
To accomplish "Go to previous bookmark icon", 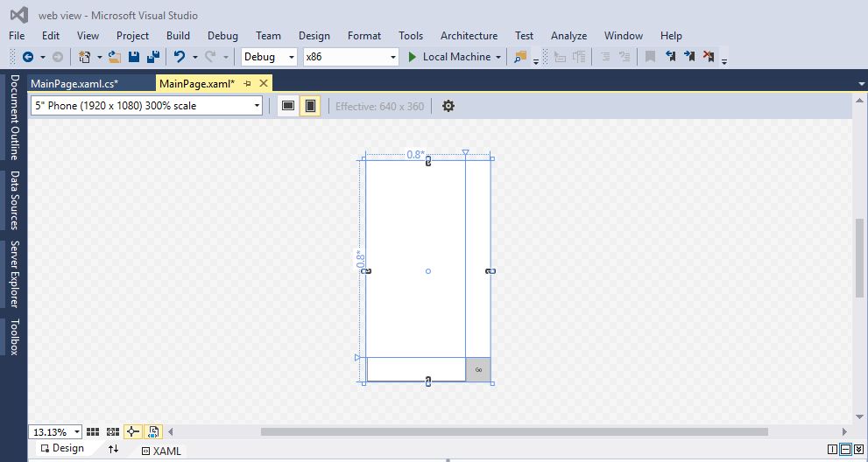I will (x=670, y=56).
